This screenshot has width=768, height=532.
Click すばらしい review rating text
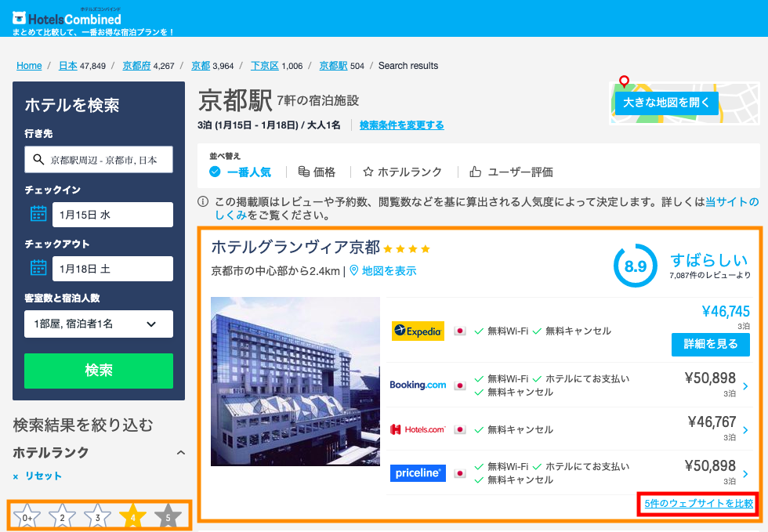click(708, 259)
